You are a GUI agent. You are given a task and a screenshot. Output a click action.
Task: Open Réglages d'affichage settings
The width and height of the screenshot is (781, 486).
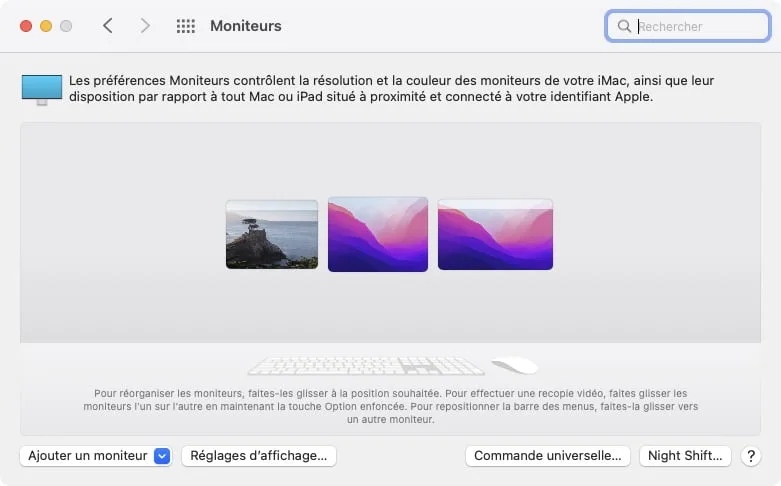[x=259, y=456]
